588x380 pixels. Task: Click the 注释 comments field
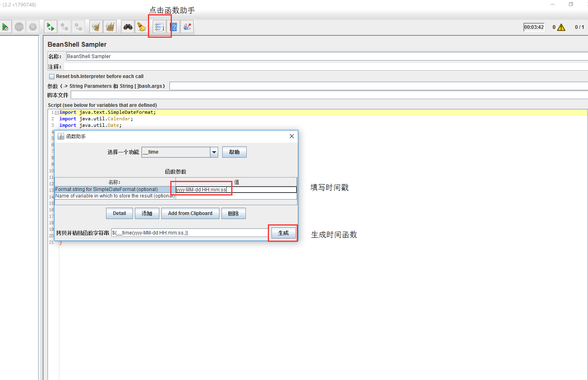coord(326,67)
